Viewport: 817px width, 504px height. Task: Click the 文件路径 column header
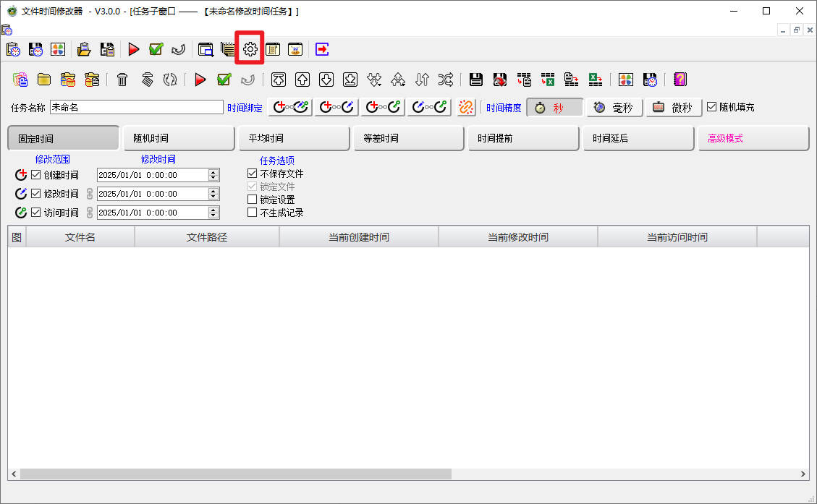(207, 237)
